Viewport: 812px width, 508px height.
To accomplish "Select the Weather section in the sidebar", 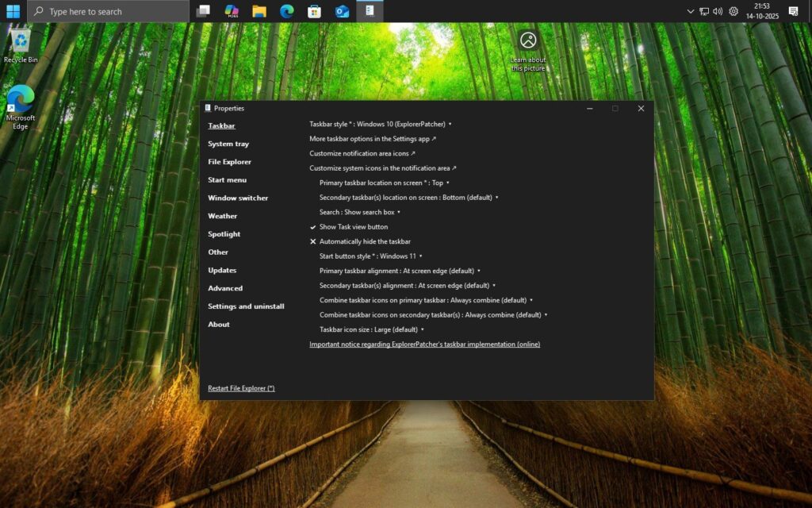I will point(222,216).
